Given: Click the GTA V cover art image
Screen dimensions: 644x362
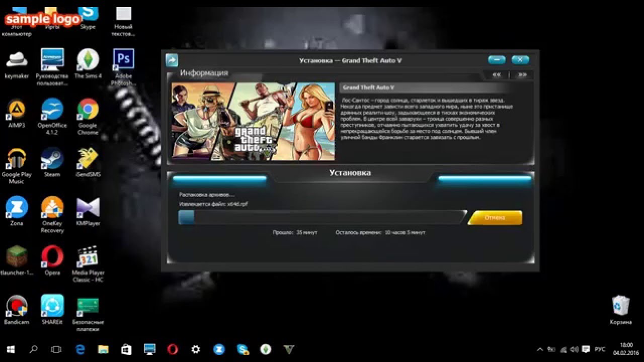Looking at the screenshot, I should (254, 121).
